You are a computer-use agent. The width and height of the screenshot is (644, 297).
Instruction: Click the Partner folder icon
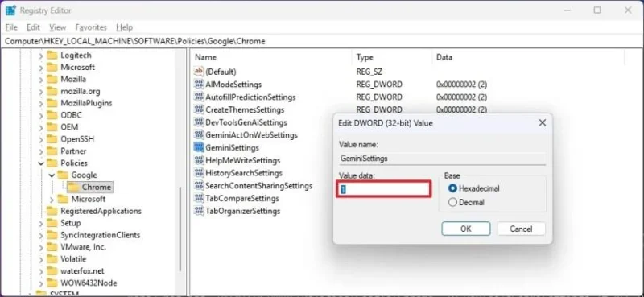coord(52,151)
